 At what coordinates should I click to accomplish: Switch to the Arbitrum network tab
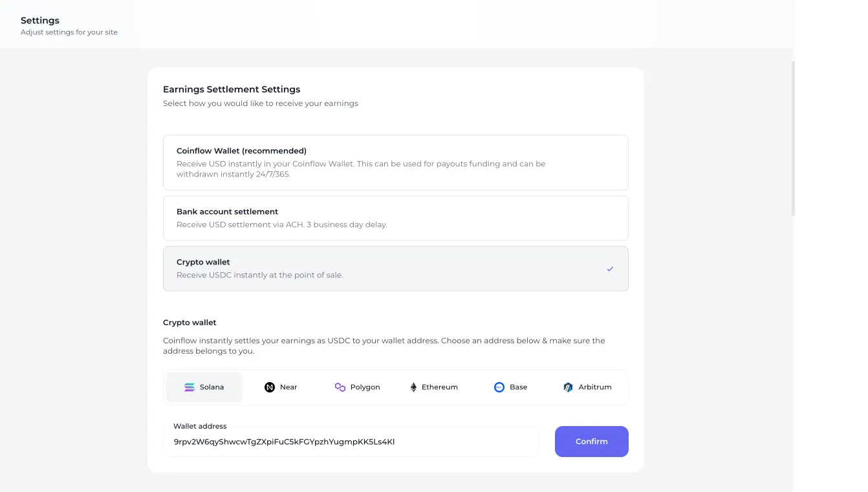pyautogui.click(x=587, y=387)
